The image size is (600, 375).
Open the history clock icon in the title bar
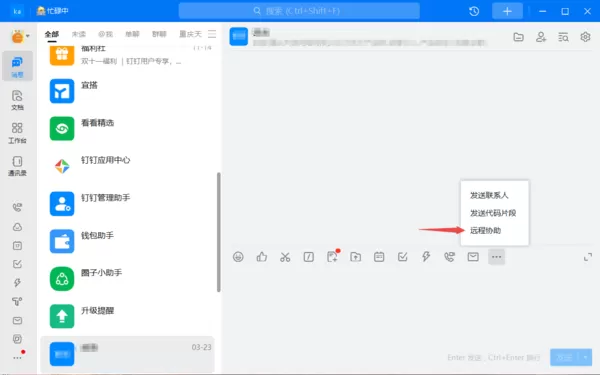pos(474,11)
